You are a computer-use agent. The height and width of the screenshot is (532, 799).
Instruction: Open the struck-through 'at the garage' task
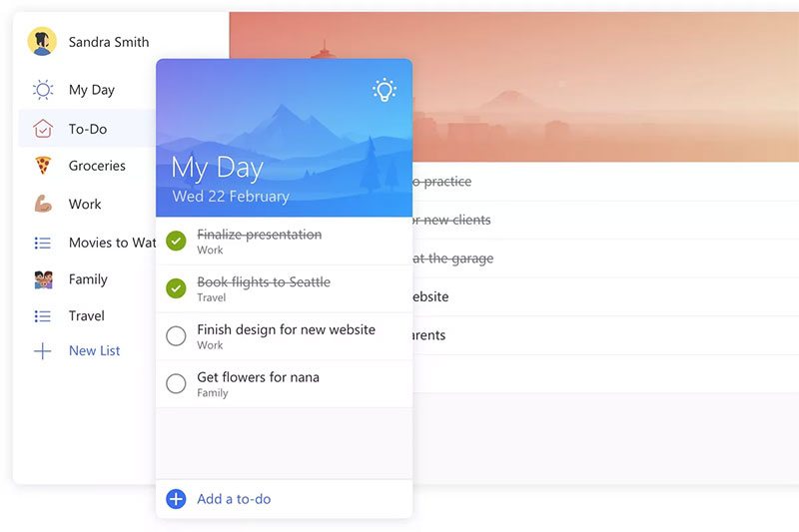point(452,259)
